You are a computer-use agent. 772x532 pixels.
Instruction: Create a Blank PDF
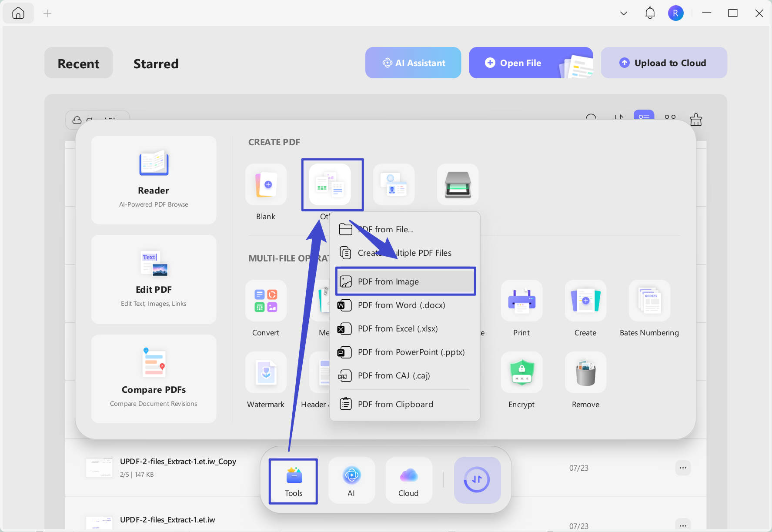tap(266, 184)
